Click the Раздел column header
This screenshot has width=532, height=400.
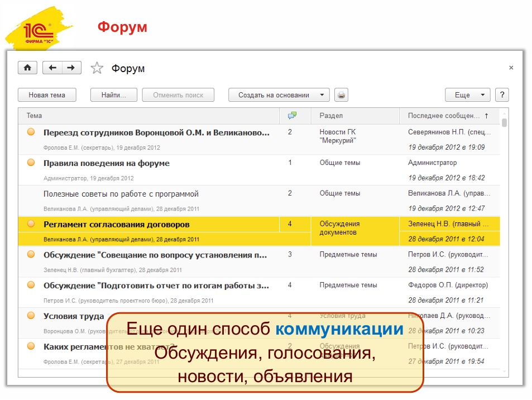tap(331, 116)
